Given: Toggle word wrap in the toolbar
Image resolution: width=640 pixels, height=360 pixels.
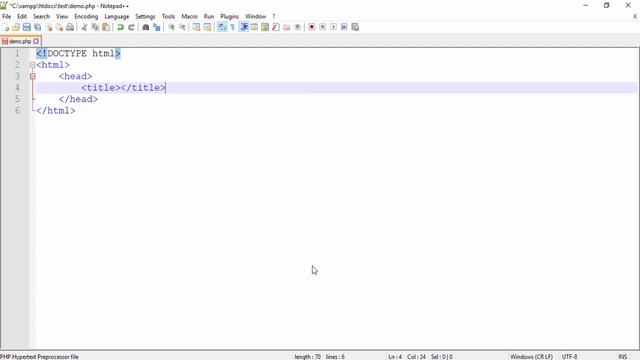Looking at the screenshot, I should click(222, 27).
